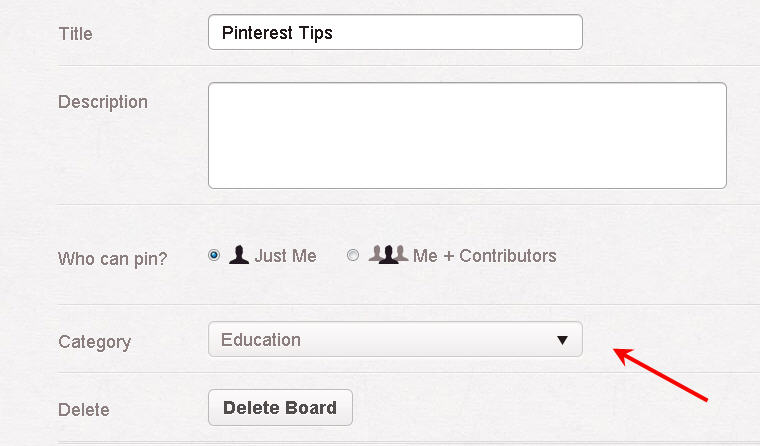Open the Education category dropdown
Image resolution: width=760 pixels, height=446 pixels.
395,339
